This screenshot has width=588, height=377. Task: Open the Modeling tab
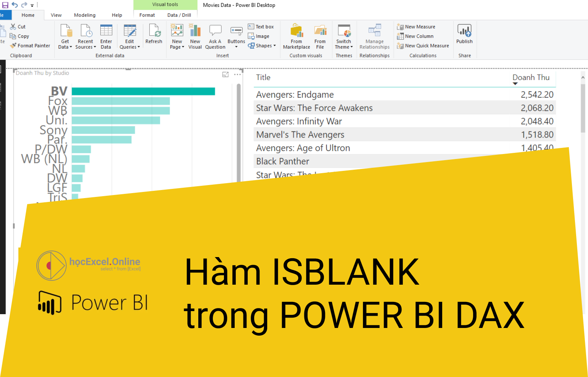(x=85, y=15)
